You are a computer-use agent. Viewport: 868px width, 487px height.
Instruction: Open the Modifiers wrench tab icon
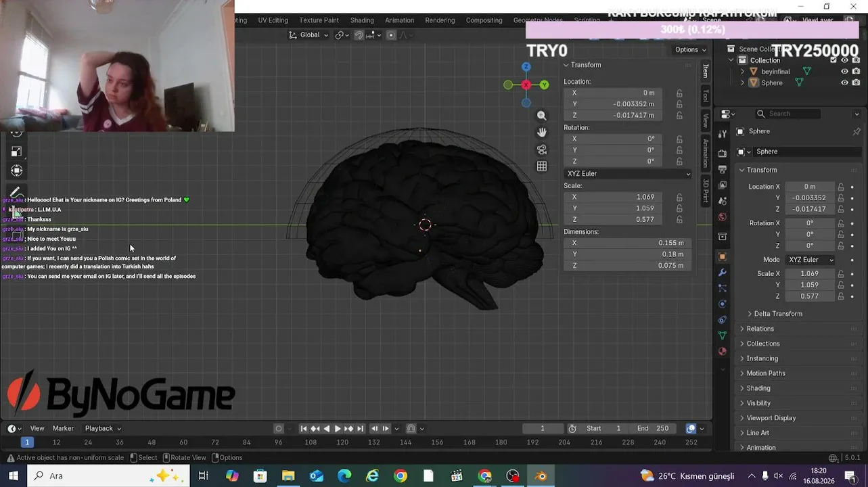[723, 273]
